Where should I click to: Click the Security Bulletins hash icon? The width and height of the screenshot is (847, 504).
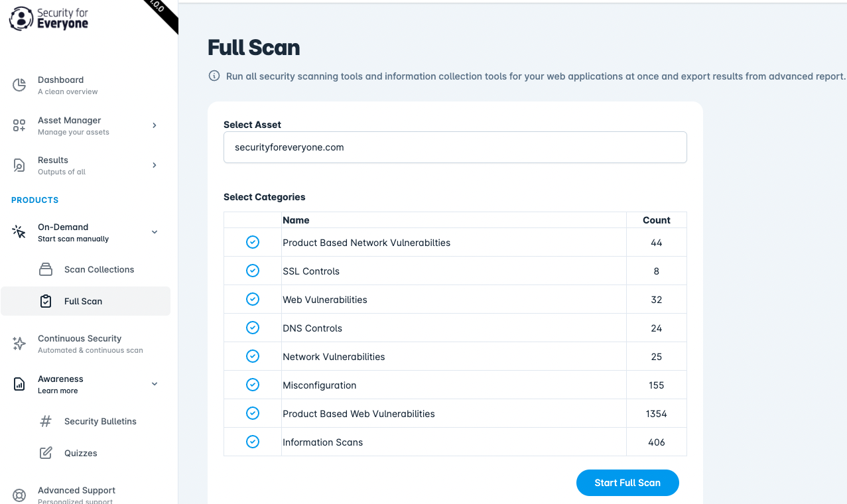point(46,421)
